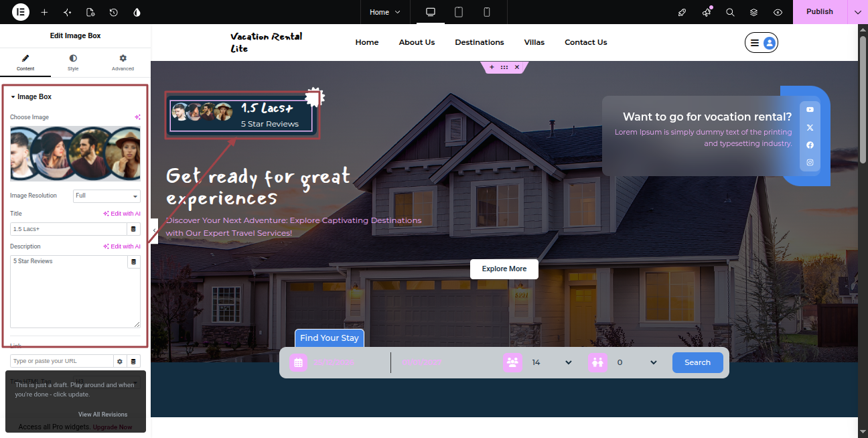Click the Explore More button
Screen dimensions: 868x438
coord(504,269)
